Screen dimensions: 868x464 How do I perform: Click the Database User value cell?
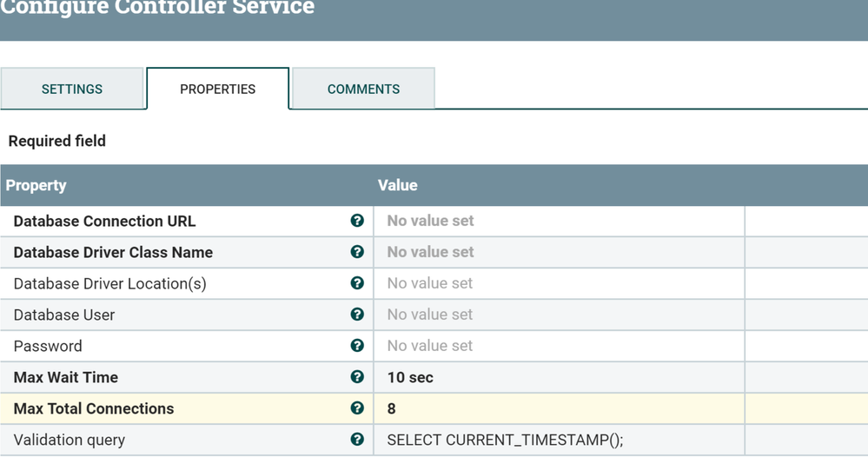tap(558, 315)
